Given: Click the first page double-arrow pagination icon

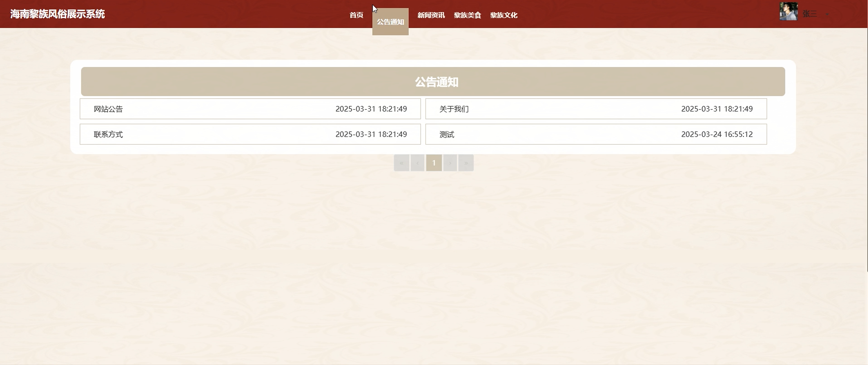Looking at the screenshot, I should (x=401, y=163).
